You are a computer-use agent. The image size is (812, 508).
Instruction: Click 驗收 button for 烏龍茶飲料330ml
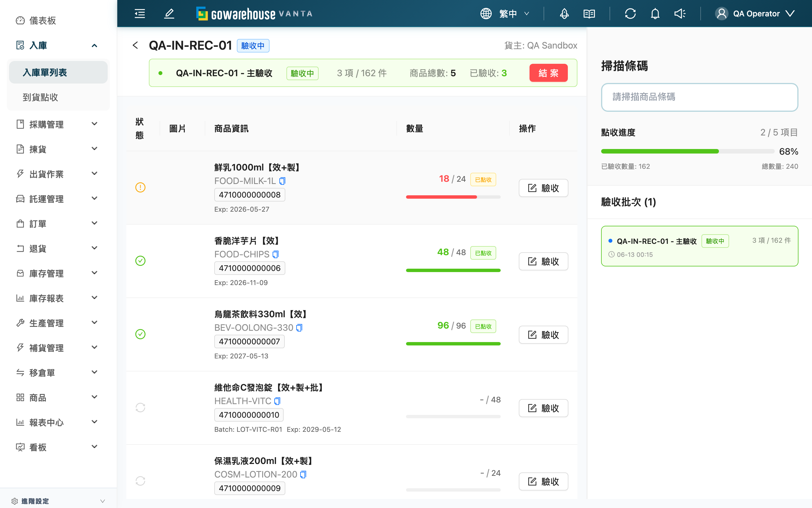[x=543, y=335]
